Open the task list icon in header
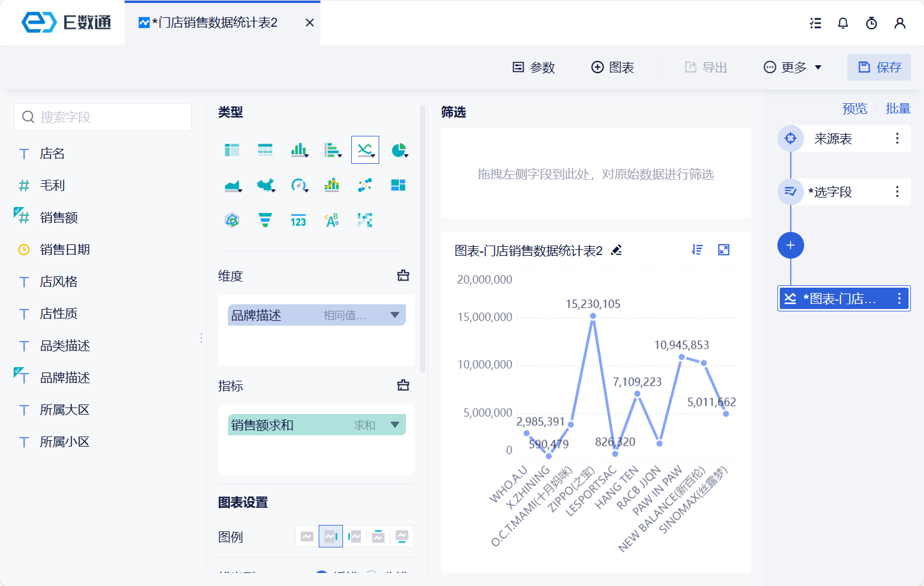 click(x=815, y=23)
